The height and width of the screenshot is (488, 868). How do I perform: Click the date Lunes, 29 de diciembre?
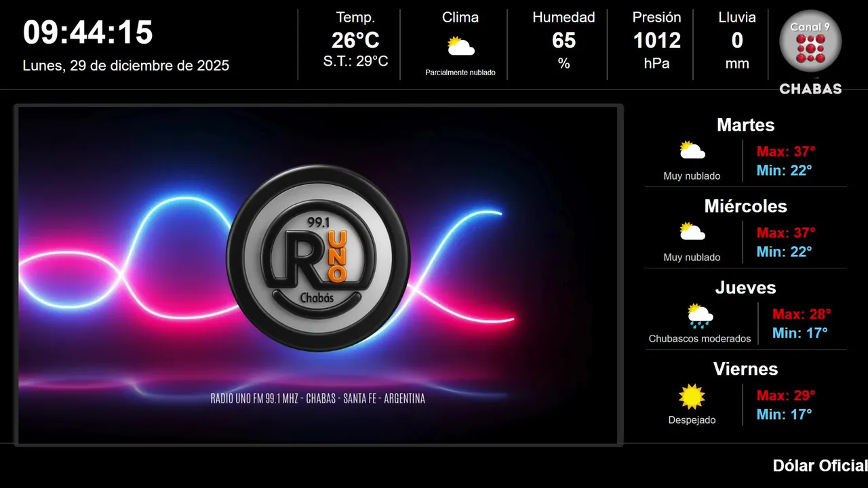[126, 66]
